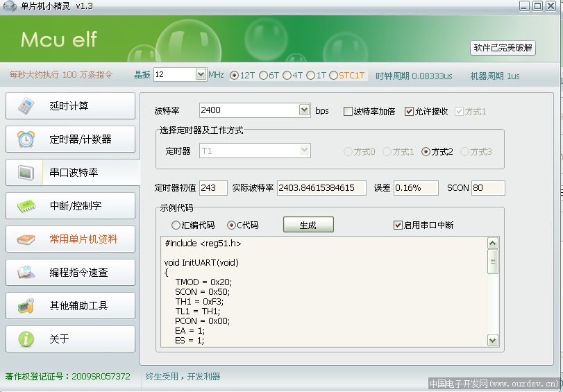This screenshot has width=563, height=392.
Task: Click the 机器周期 1us label
Action: tap(495, 76)
